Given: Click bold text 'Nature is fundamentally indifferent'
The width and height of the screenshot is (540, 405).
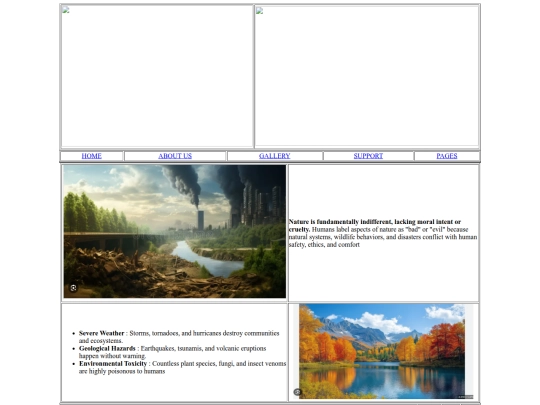Looking at the screenshot, I should click(340, 222).
